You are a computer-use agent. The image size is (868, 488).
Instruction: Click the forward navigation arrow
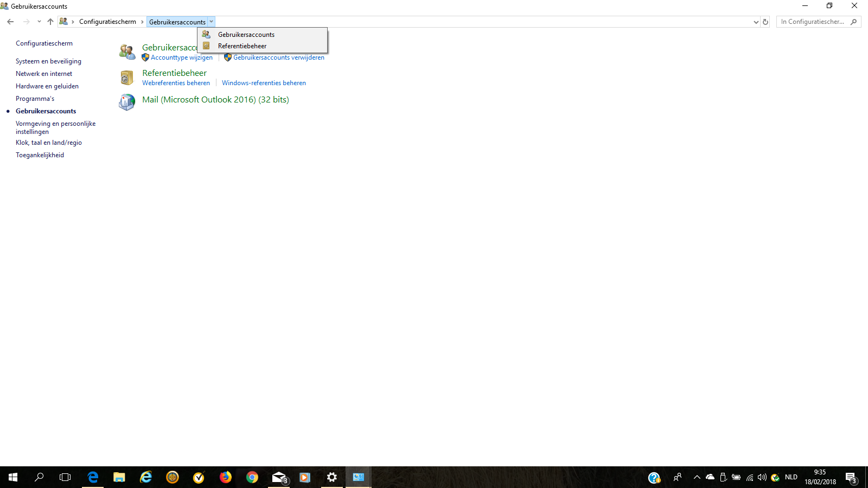pyautogui.click(x=26, y=22)
